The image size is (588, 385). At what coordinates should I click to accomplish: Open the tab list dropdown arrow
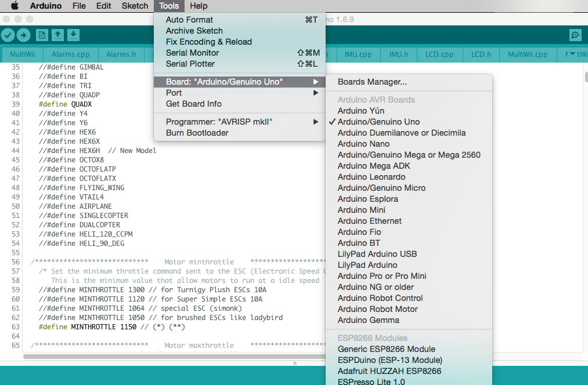click(x=573, y=55)
